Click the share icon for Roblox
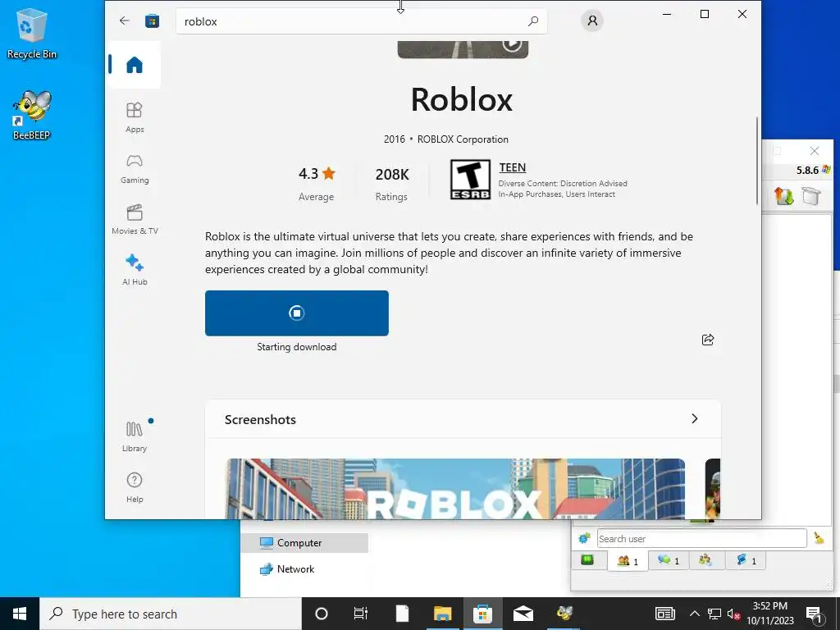Viewport: 840px width, 630px height. coord(708,340)
